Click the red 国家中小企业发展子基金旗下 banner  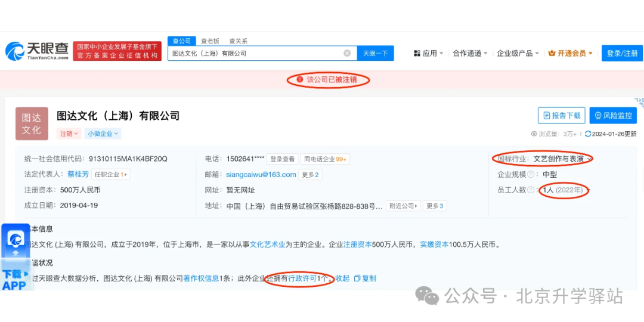(117, 51)
